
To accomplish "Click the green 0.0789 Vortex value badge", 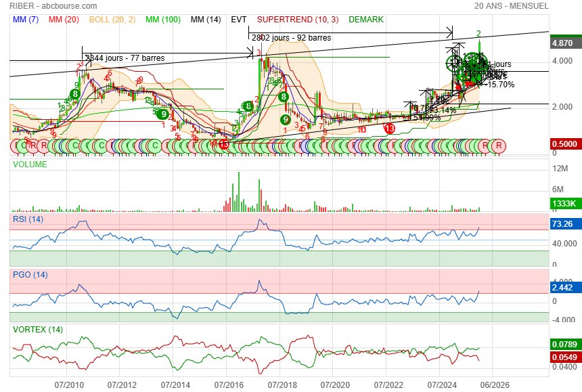I will [565, 345].
